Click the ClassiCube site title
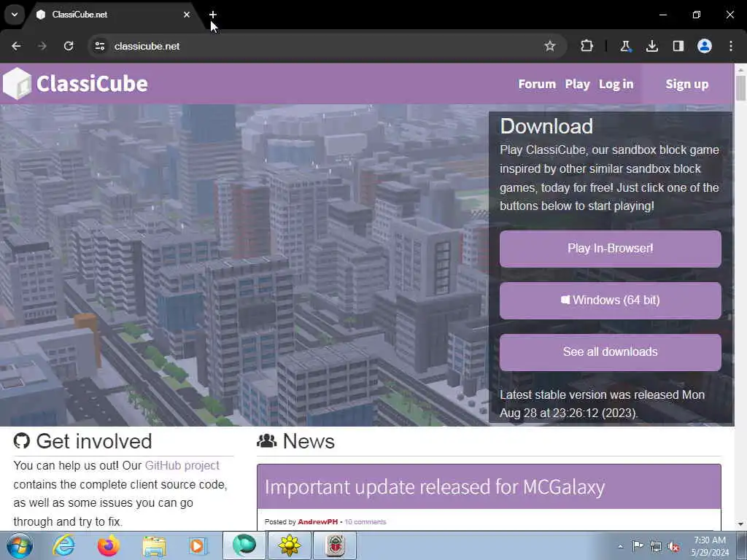Screen dimensions: 747x560 click(x=92, y=84)
